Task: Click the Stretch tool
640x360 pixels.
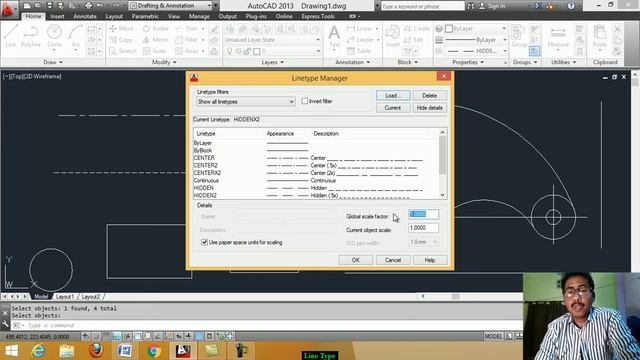Action: 123,51
